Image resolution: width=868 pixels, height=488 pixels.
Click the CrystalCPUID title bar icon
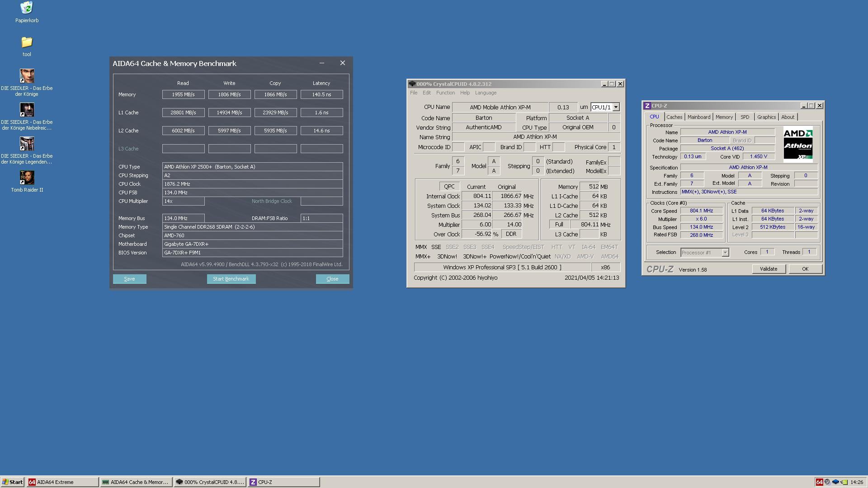412,84
